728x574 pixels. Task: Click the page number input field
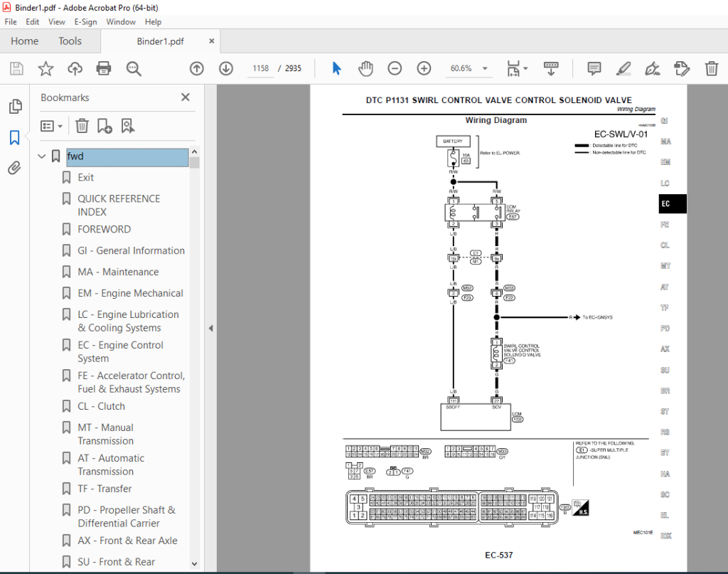(260, 68)
